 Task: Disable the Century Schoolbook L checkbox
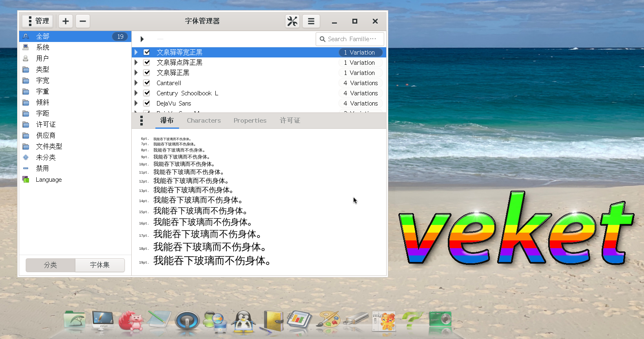coord(146,93)
